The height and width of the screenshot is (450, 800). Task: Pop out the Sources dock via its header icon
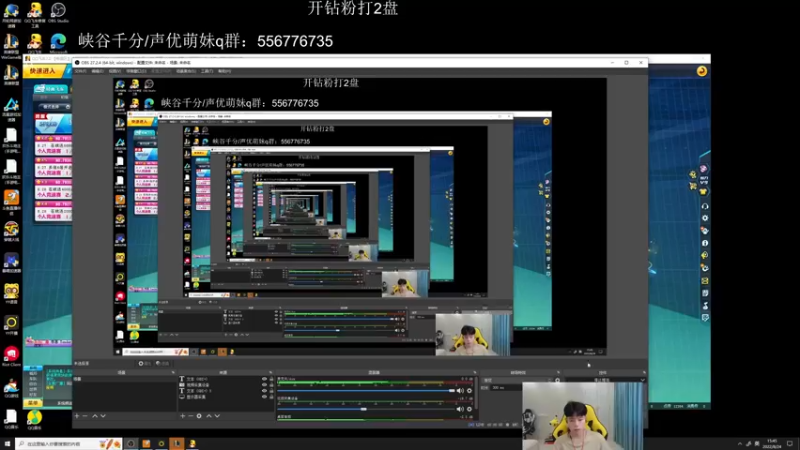pos(271,372)
